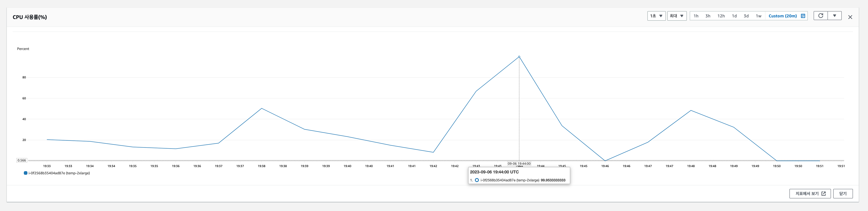Image resolution: width=868 pixels, height=211 pixels.
Task: Click the tooltip series circle marker
Action: pyautogui.click(x=477, y=180)
